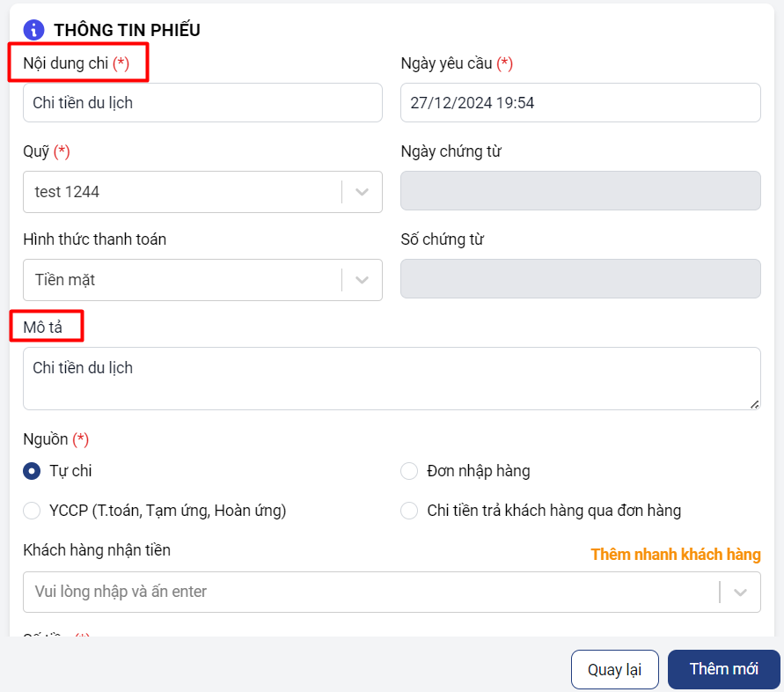
Task: Open the Khách hàng nhận tiền dropdown arrow
Action: pyautogui.click(x=740, y=592)
